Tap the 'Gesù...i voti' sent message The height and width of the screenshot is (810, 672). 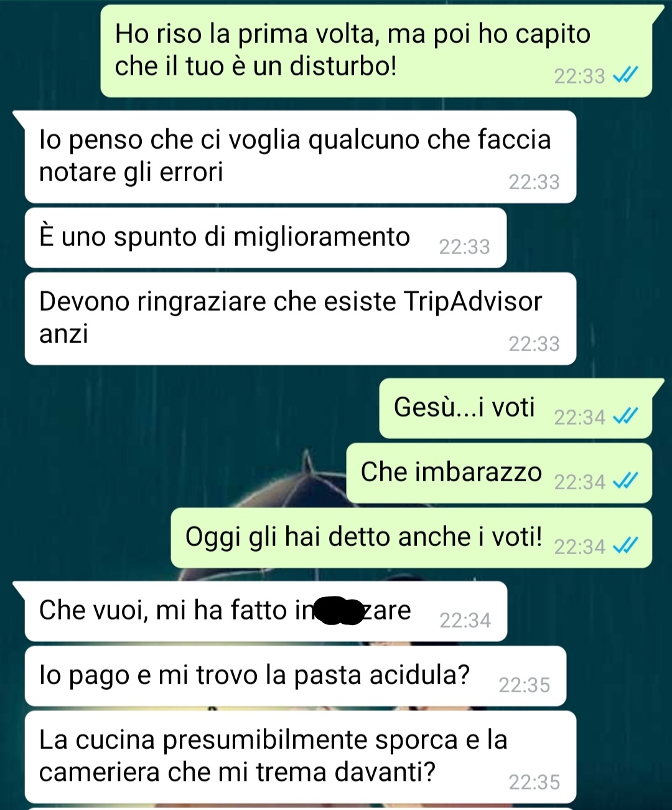pos(515,408)
